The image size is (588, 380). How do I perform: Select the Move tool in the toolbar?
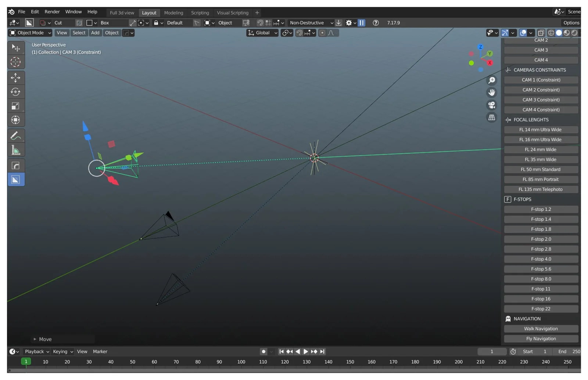coord(16,78)
